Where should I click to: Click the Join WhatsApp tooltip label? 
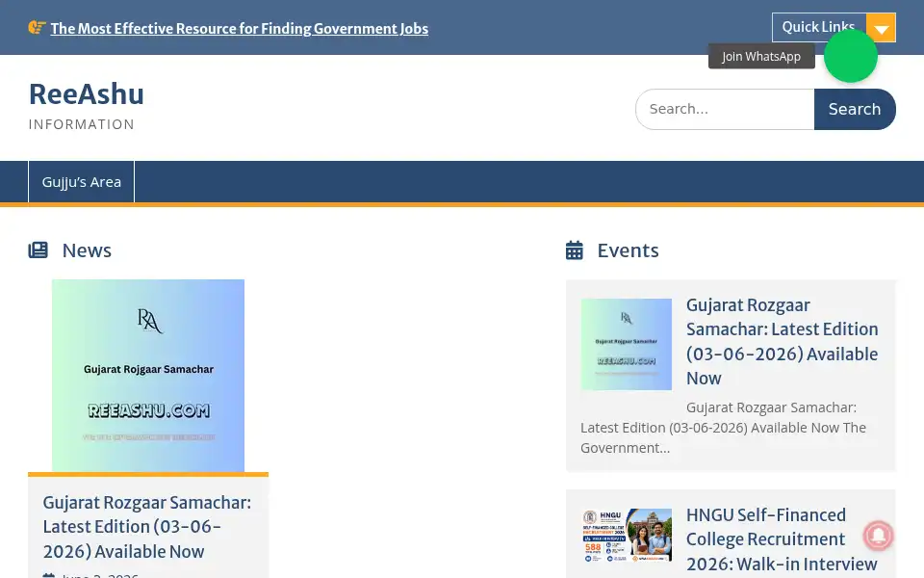761,56
